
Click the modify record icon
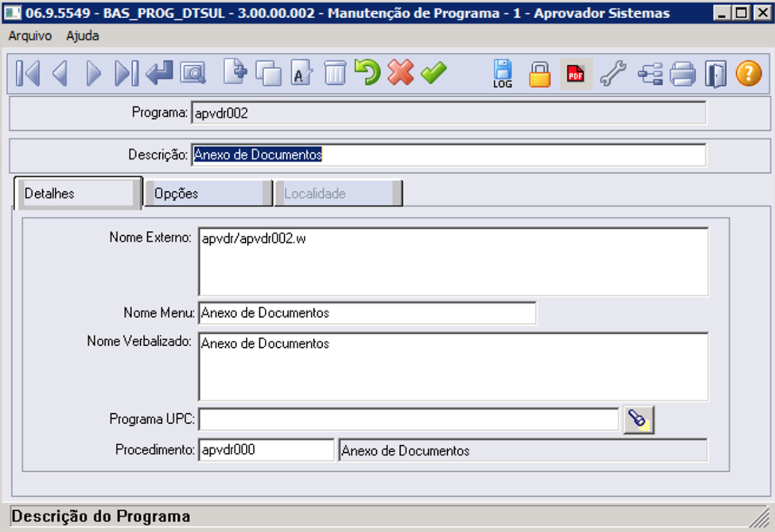click(x=302, y=74)
